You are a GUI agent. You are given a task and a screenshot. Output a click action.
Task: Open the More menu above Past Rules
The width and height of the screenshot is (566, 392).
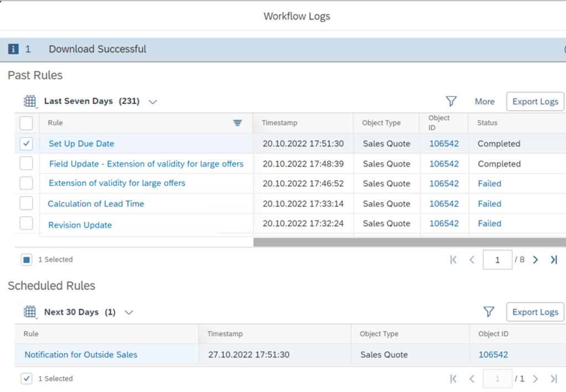click(x=485, y=101)
